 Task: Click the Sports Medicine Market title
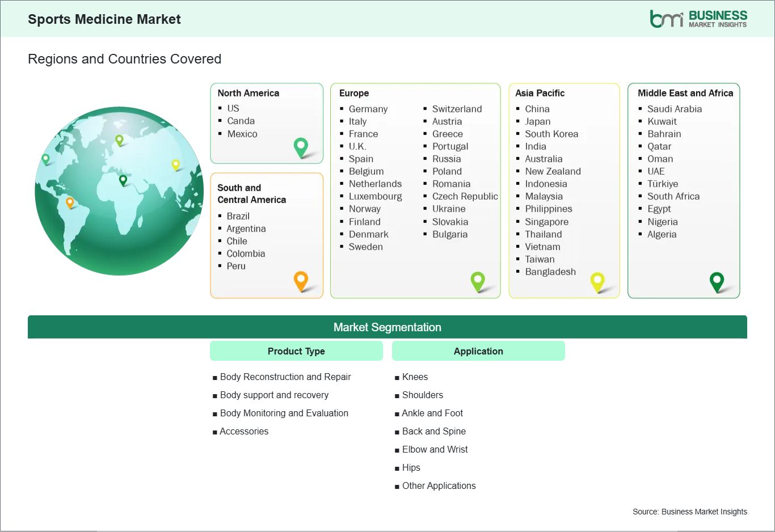pos(104,19)
